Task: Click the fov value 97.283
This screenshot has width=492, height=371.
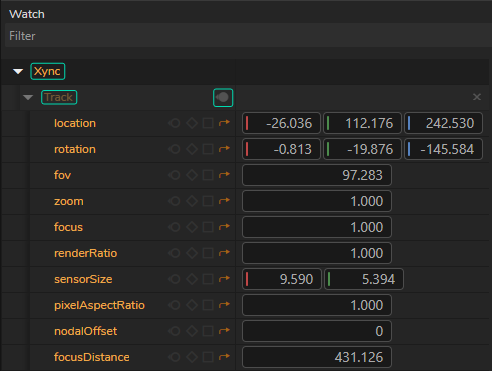Action: (317, 175)
